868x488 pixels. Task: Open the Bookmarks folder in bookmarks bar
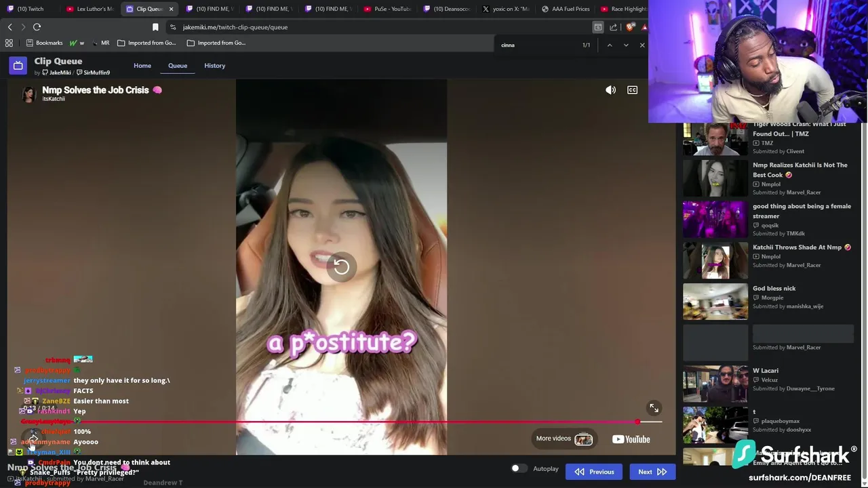tap(44, 43)
